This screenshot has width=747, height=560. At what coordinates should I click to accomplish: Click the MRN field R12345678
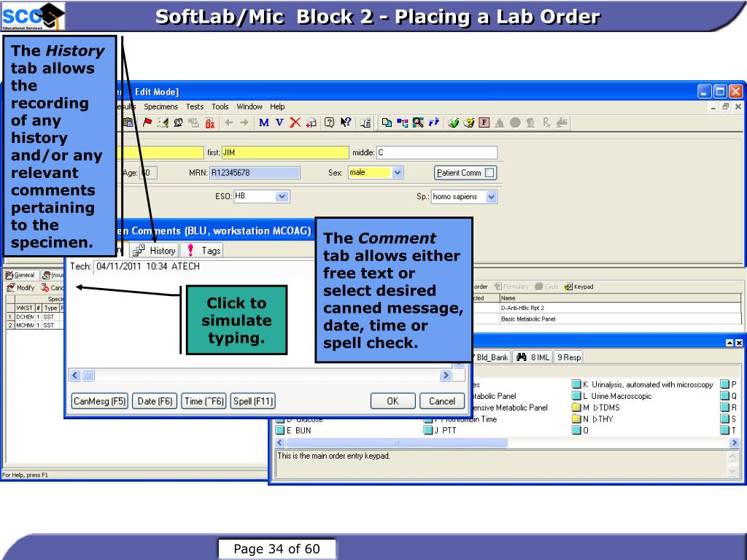(255, 173)
